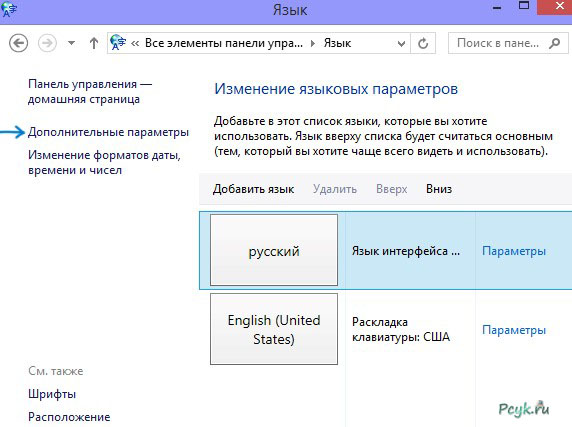Go up one folder level

[x=94, y=43]
